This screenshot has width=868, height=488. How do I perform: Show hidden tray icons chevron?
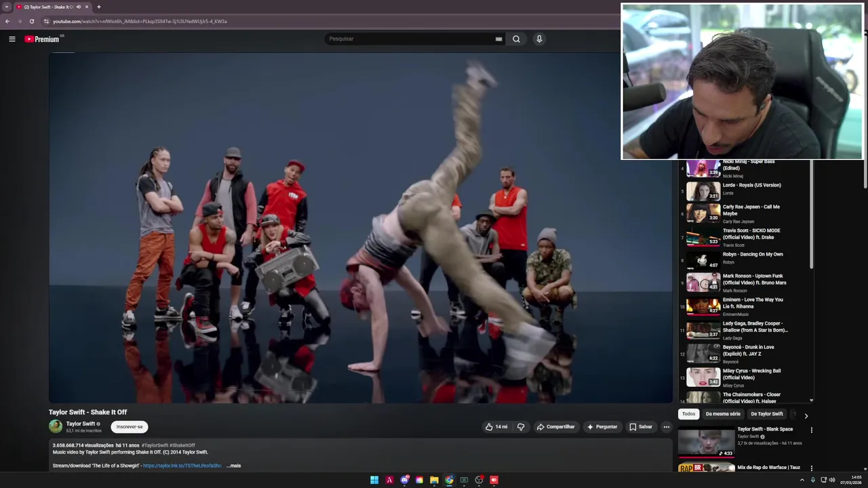802,480
